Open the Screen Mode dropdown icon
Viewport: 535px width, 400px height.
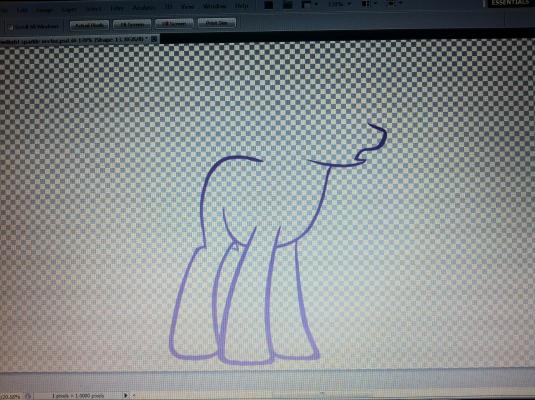coord(393,3)
